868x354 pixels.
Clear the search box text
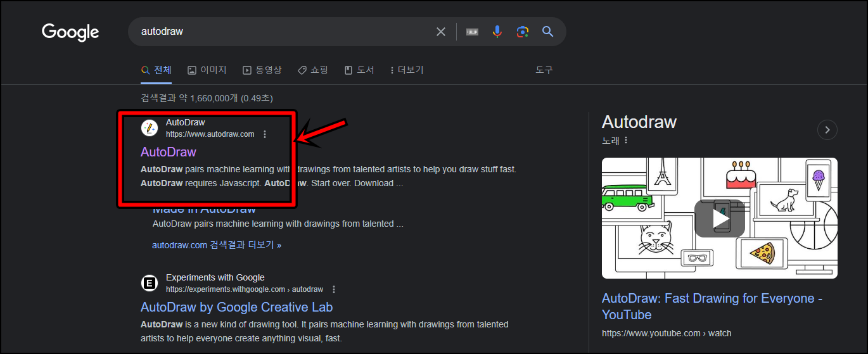[441, 32]
